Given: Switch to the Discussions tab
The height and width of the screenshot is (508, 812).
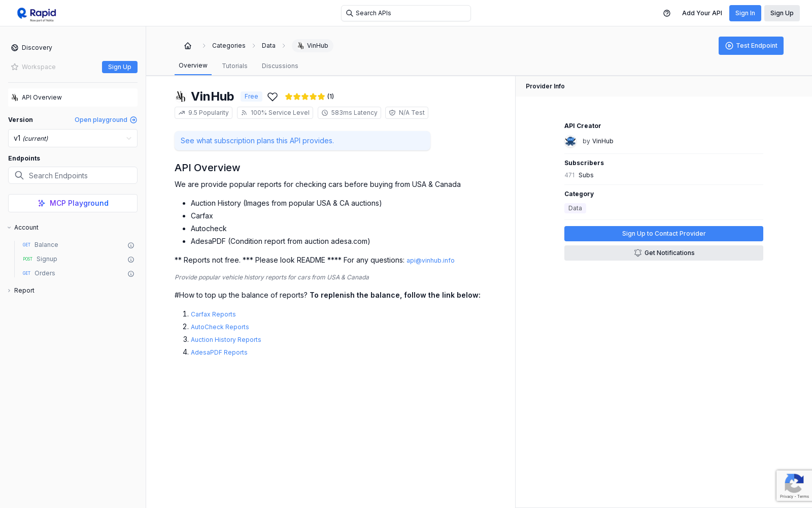Looking at the screenshot, I should tap(280, 66).
